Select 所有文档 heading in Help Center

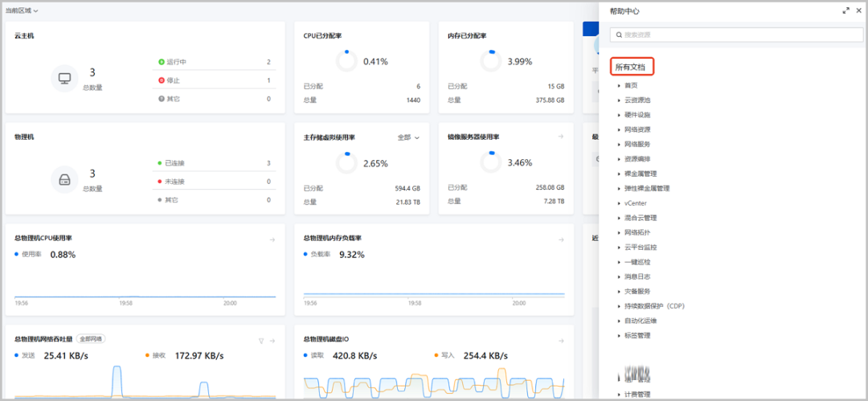coord(630,67)
